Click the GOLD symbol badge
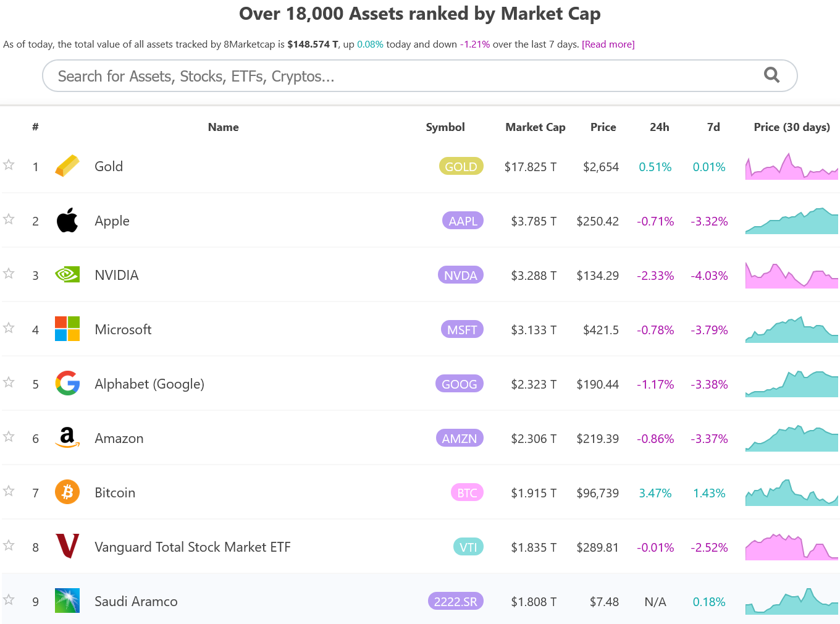840x624 pixels. click(461, 166)
